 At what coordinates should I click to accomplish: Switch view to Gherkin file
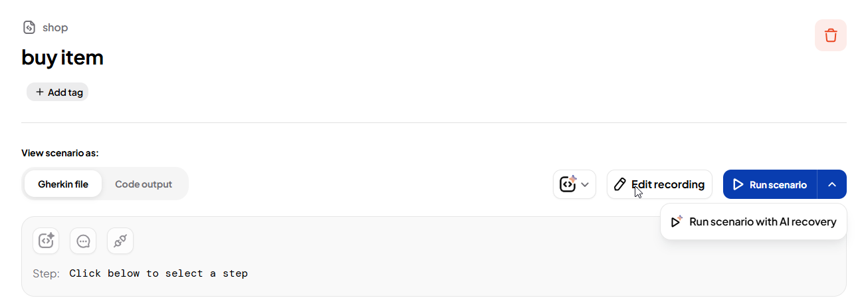pos(63,184)
